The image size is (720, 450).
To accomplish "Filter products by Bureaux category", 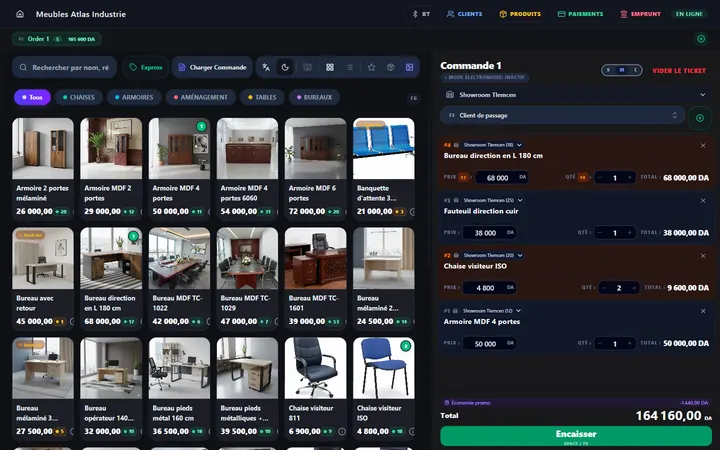I will click(x=314, y=97).
